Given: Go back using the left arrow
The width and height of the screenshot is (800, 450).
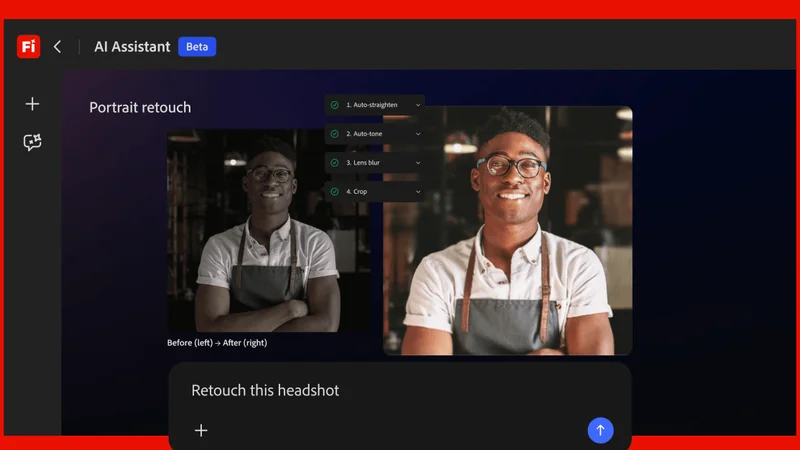Looking at the screenshot, I should point(57,46).
